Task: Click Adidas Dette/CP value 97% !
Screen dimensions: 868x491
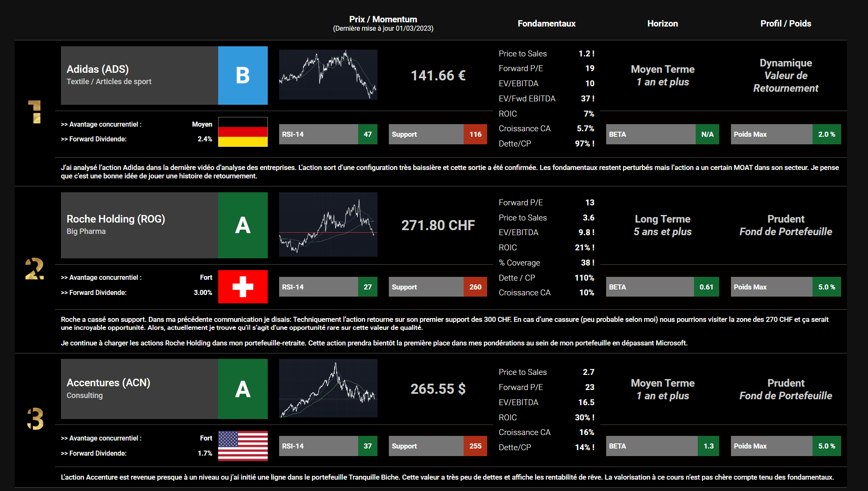Action: point(585,143)
